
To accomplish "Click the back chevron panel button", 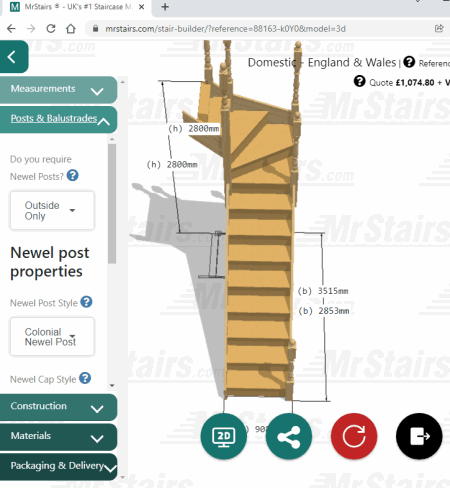I will coord(13,57).
